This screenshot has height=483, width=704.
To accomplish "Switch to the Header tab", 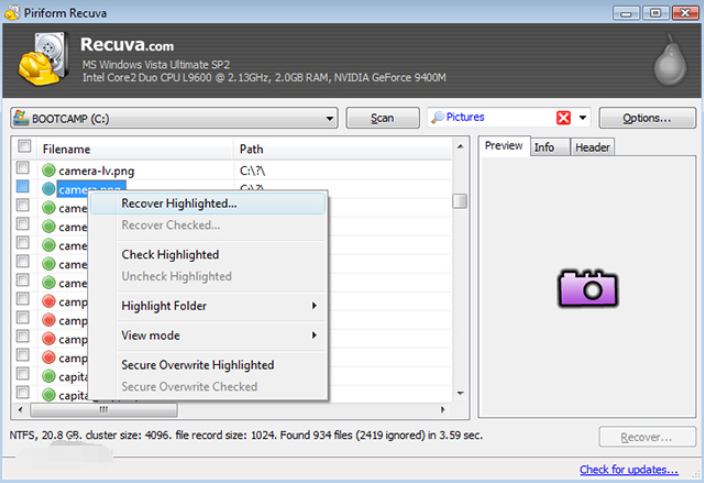I will pyautogui.click(x=592, y=147).
